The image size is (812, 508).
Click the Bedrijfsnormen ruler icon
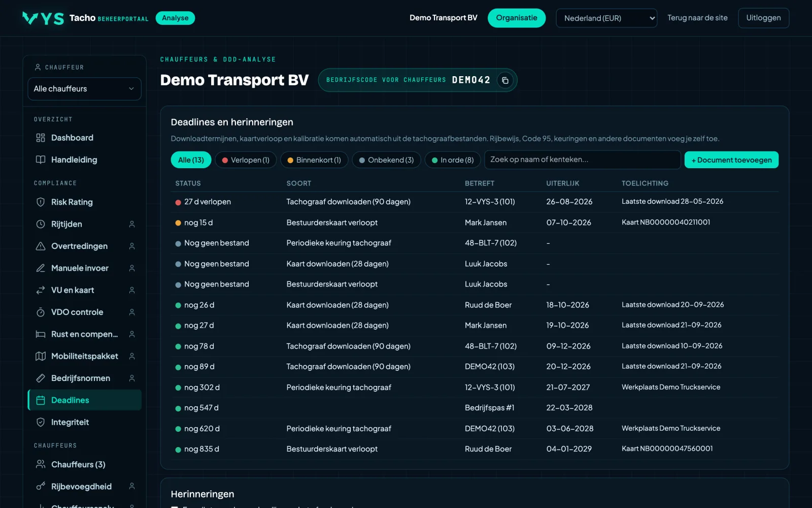41,378
